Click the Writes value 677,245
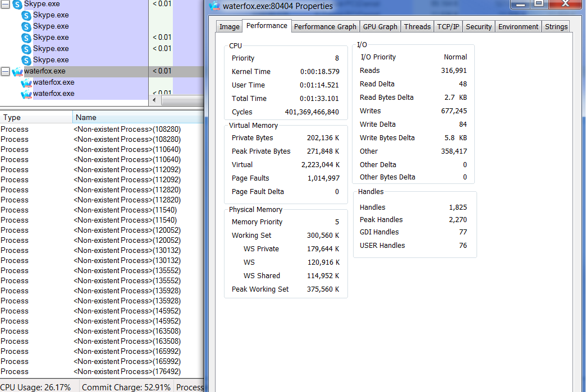Screen dimensions: 586x392 (x=454, y=111)
